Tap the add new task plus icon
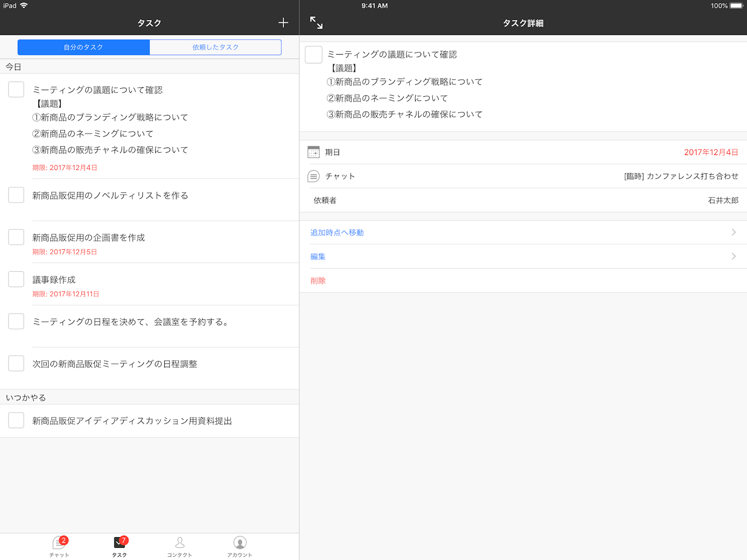The image size is (747, 560). 283,22
